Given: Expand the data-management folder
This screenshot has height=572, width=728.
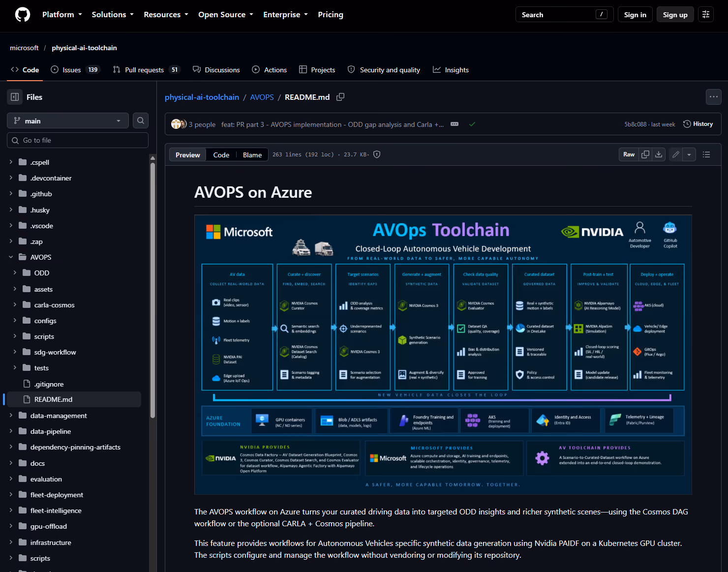Looking at the screenshot, I should [11, 416].
